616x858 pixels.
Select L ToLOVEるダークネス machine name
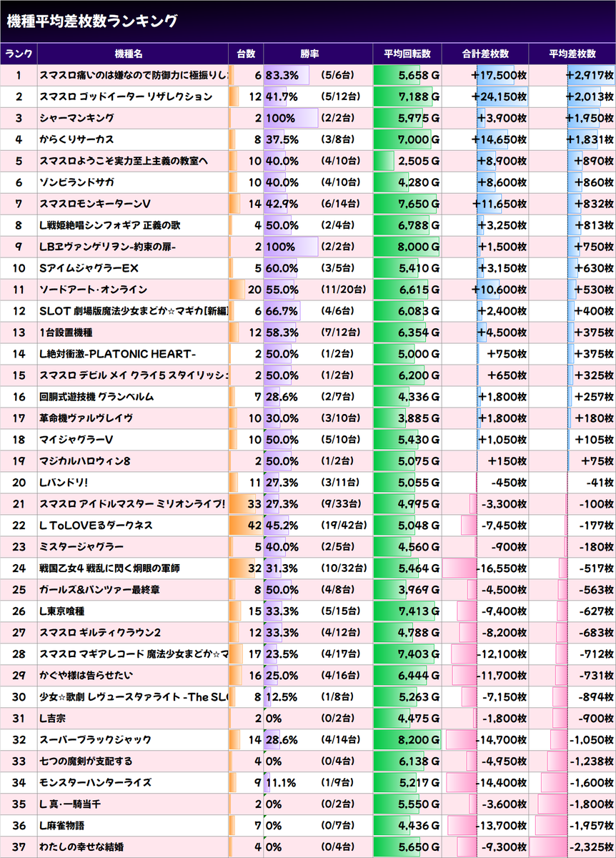click(96, 526)
